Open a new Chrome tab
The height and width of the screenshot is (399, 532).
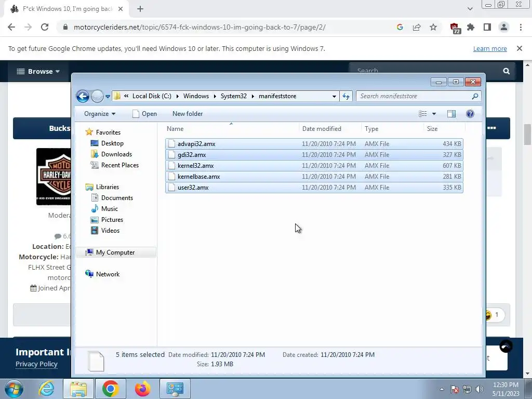pos(140,9)
